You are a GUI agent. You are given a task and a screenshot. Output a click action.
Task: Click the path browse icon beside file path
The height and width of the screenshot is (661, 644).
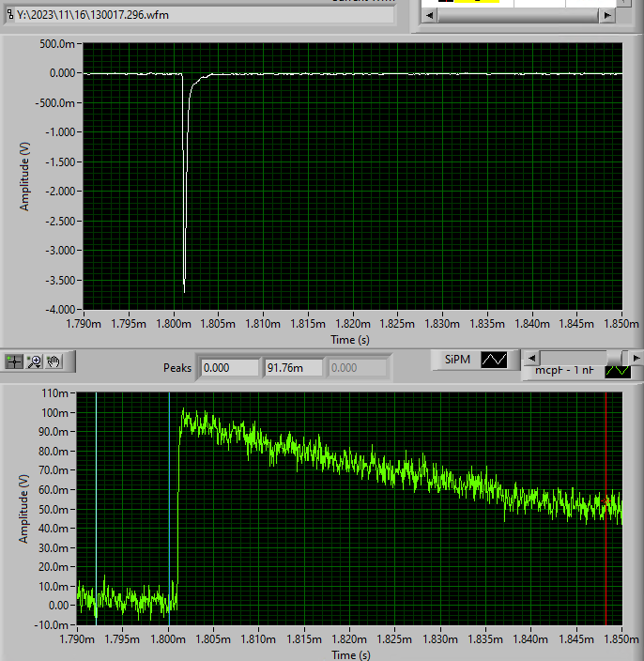(10, 15)
